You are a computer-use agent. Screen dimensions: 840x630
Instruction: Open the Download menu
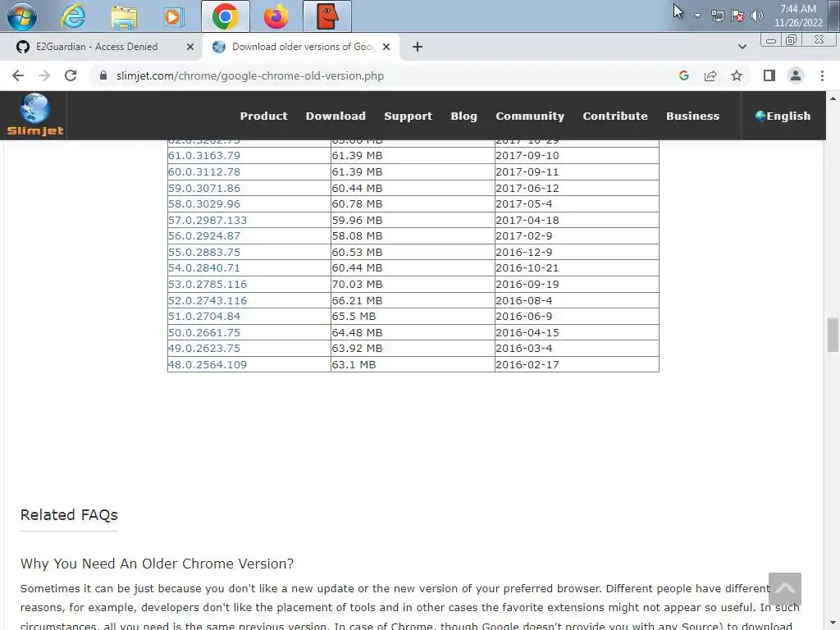tap(336, 116)
